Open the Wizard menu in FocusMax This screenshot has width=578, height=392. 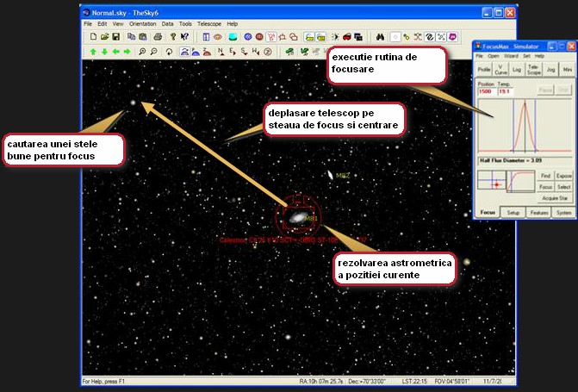click(511, 55)
